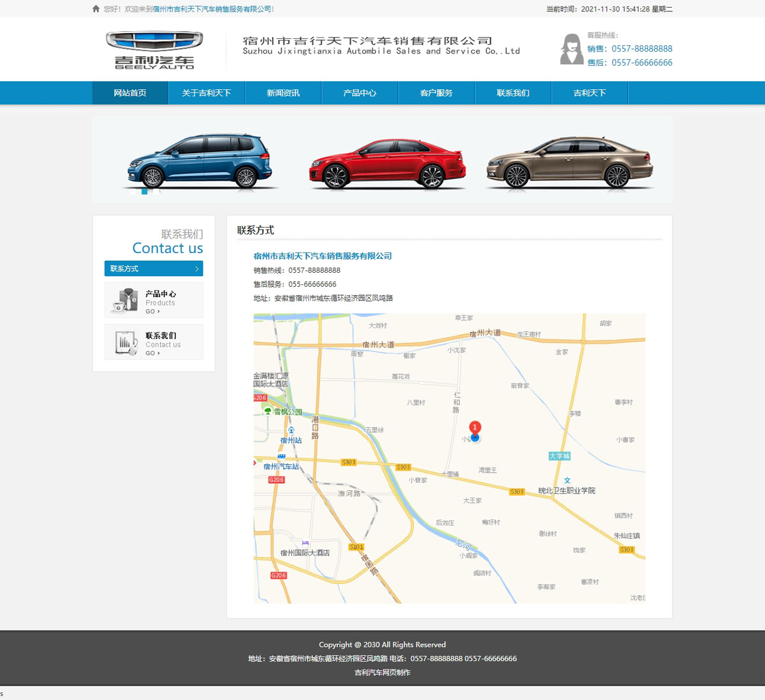Open the 产品中心 navigation menu
The height and width of the screenshot is (700, 765).
coord(360,93)
